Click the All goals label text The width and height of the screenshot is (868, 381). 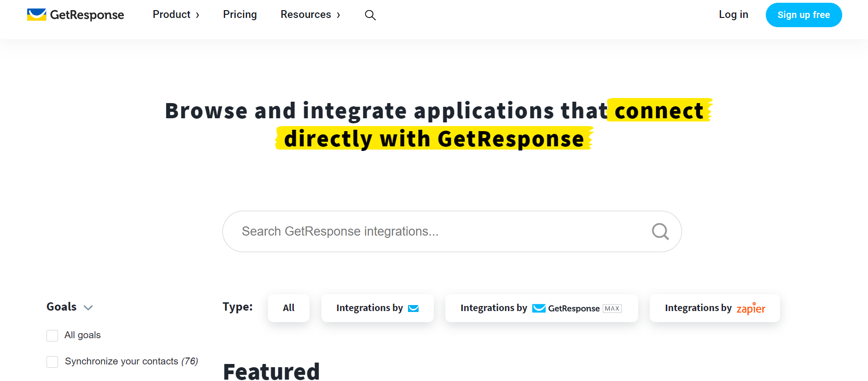[82, 335]
